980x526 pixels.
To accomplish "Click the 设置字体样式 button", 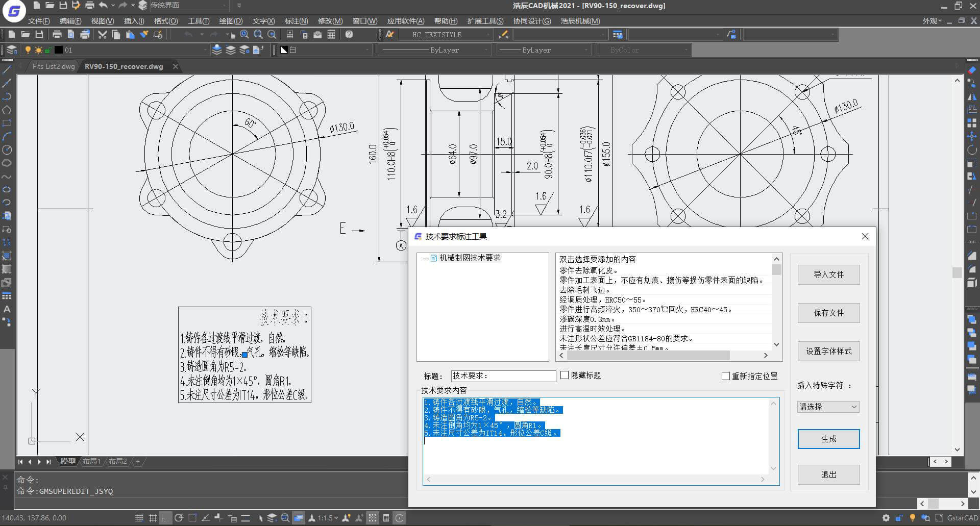I will point(828,351).
